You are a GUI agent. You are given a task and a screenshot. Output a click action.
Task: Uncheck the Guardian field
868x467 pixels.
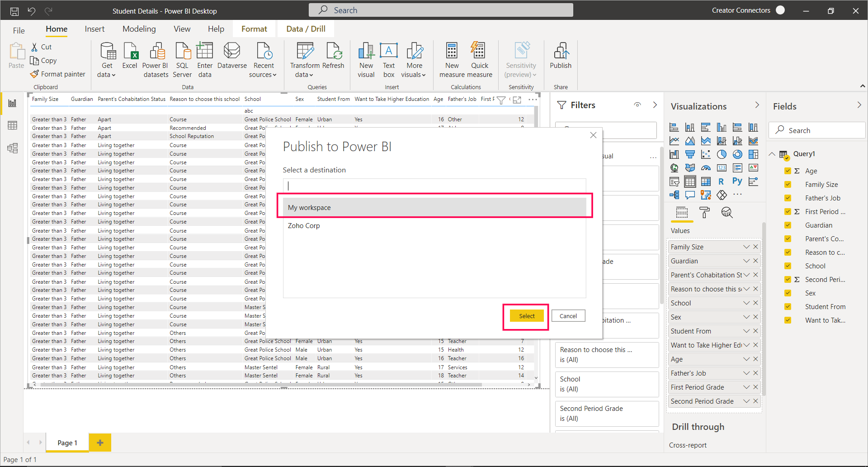tap(788, 225)
